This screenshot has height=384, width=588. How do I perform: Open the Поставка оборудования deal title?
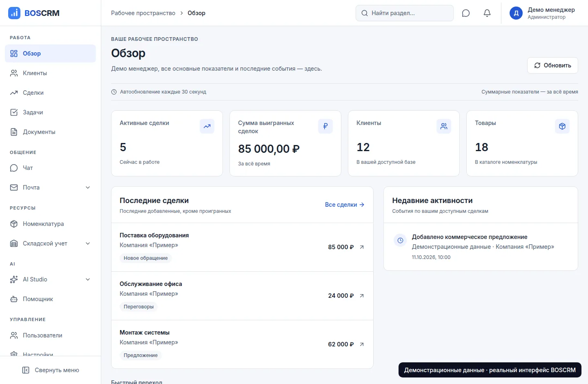click(154, 235)
